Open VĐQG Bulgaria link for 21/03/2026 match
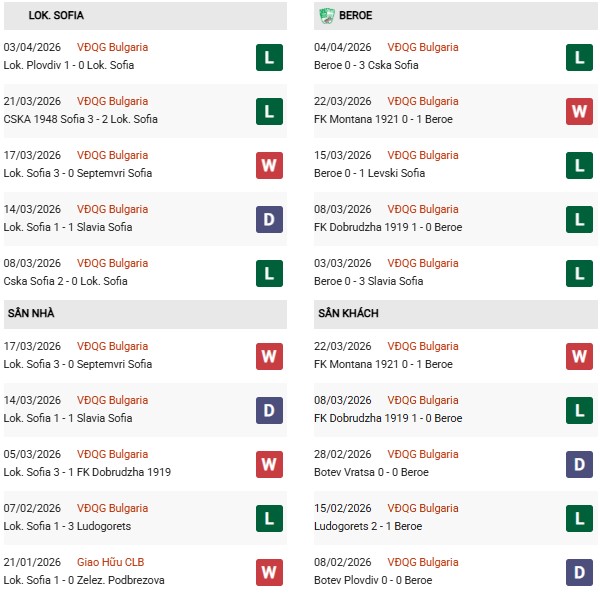 (x=113, y=101)
